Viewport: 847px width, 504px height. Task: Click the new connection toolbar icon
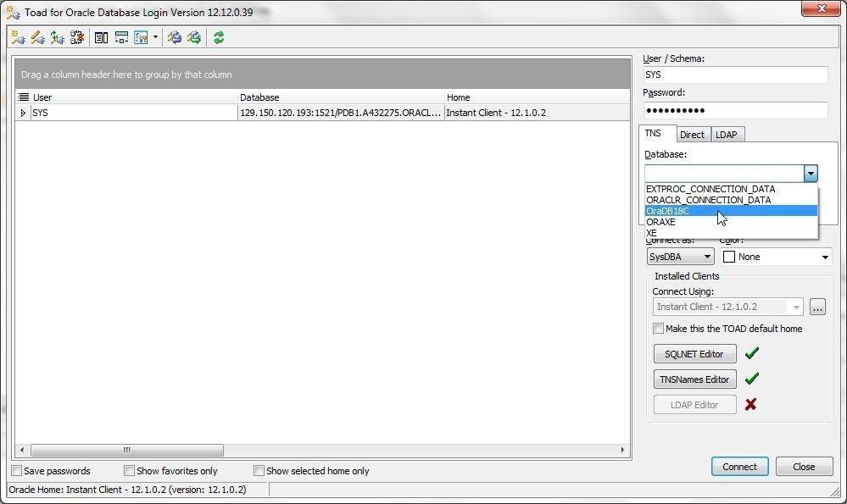[x=18, y=37]
